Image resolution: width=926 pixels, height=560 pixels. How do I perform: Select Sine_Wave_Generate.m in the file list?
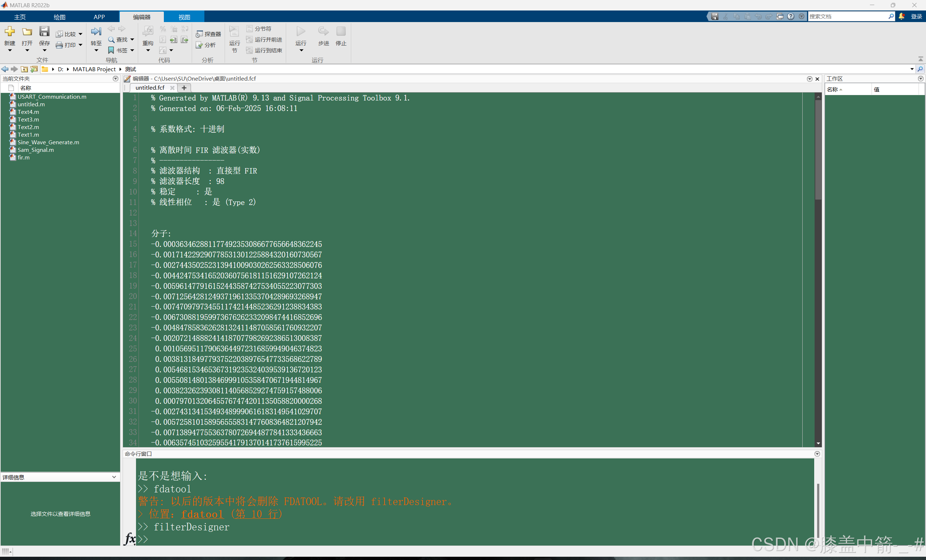[48, 142]
